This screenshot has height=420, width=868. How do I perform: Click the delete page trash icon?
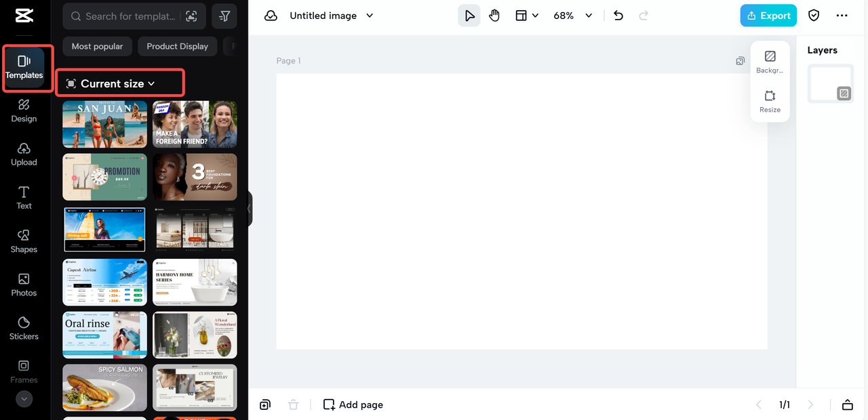click(x=293, y=404)
